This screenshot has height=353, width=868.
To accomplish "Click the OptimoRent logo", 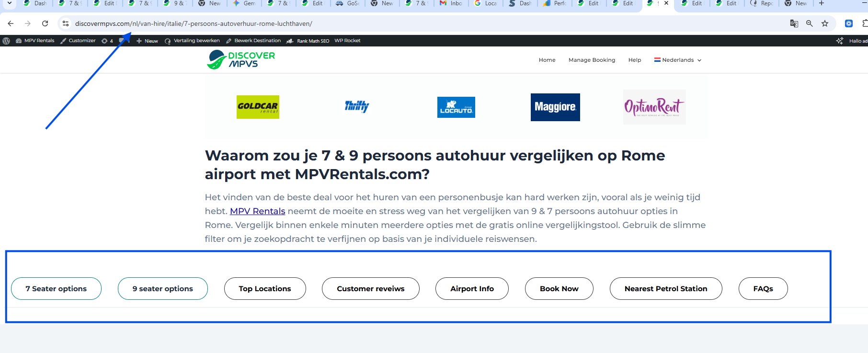I will [654, 107].
